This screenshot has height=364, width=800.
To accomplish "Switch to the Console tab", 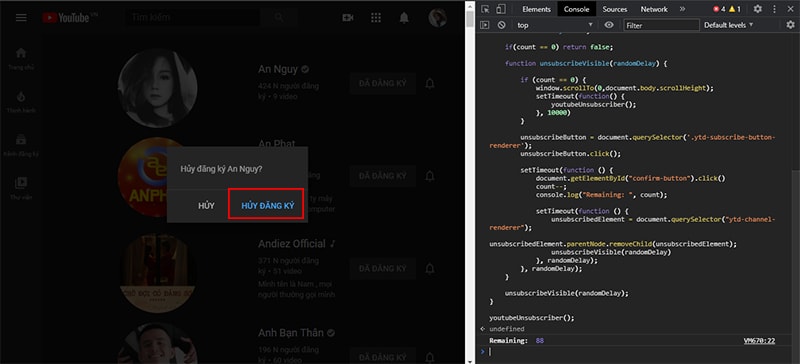I will [x=577, y=9].
